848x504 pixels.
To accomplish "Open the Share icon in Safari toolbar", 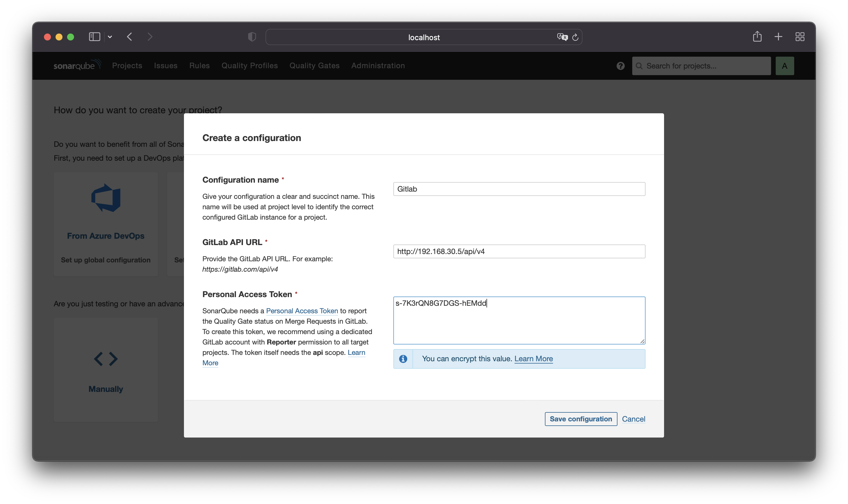I will pyautogui.click(x=757, y=36).
